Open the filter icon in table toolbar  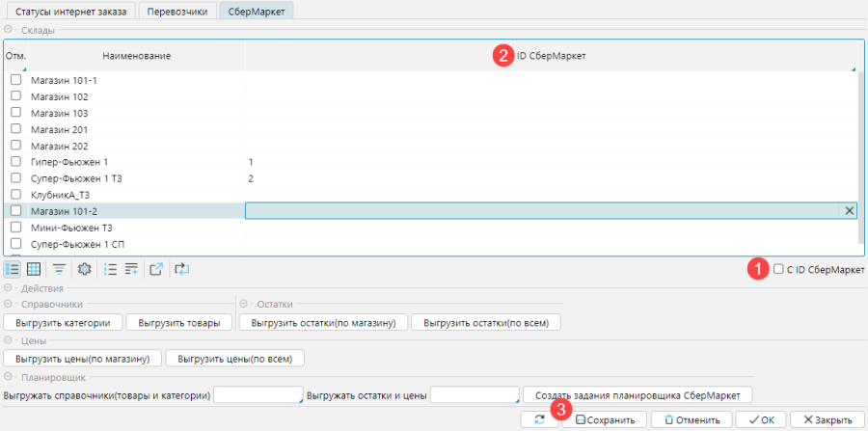coord(59,269)
